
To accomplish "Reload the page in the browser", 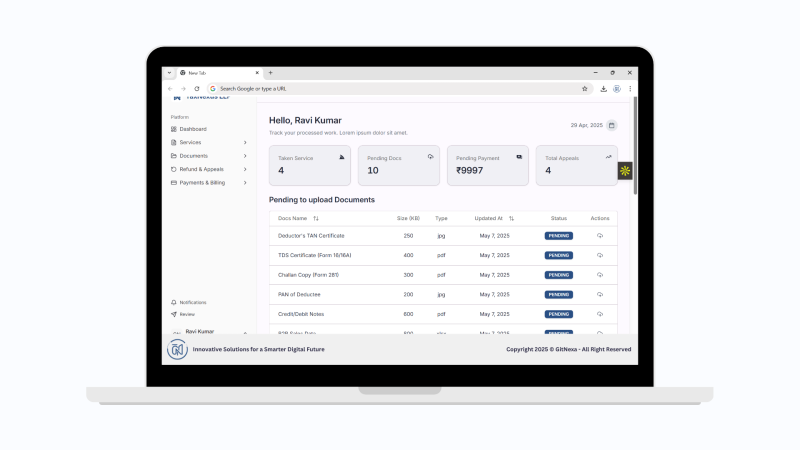I will [197, 88].
